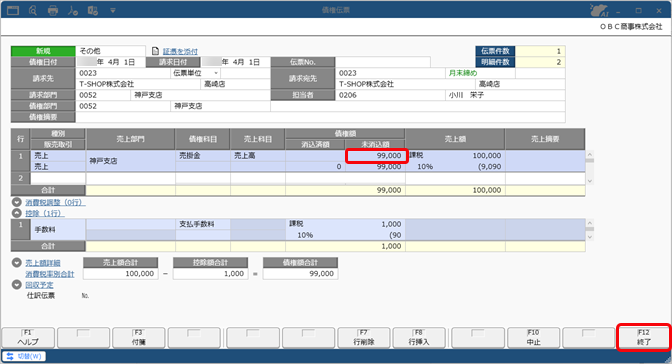The image size is (672, 364).
Task: Click the 債権額合計 value 99,000
Action: [x=300, y=274]
